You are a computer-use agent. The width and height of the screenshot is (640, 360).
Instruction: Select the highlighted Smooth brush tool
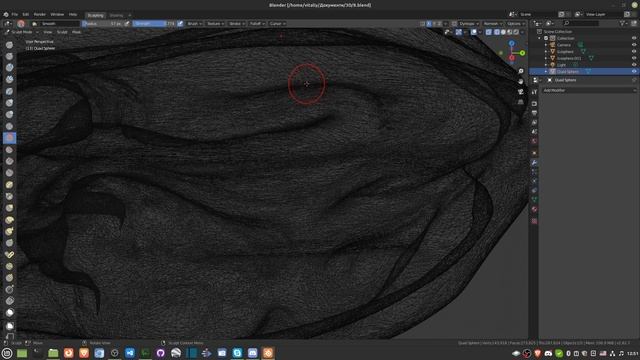9,138
